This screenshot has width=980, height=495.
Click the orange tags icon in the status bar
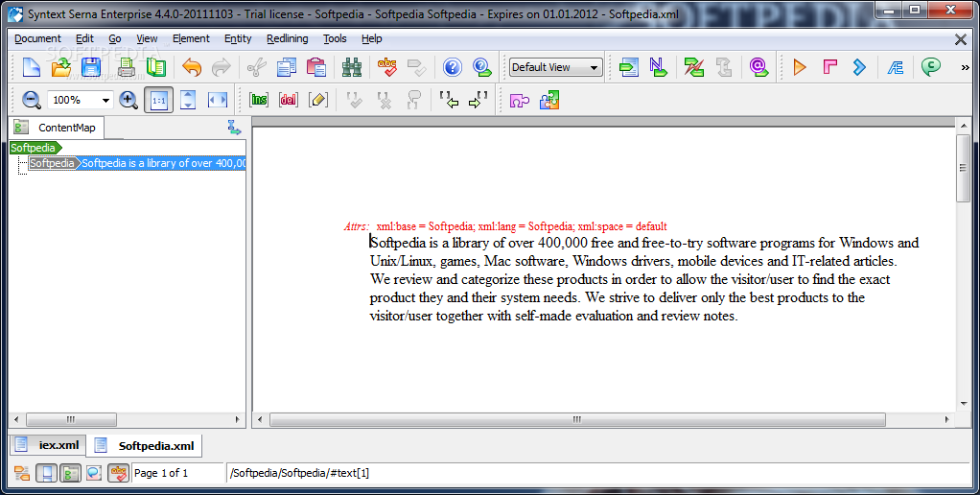click(x=22, y=473)
